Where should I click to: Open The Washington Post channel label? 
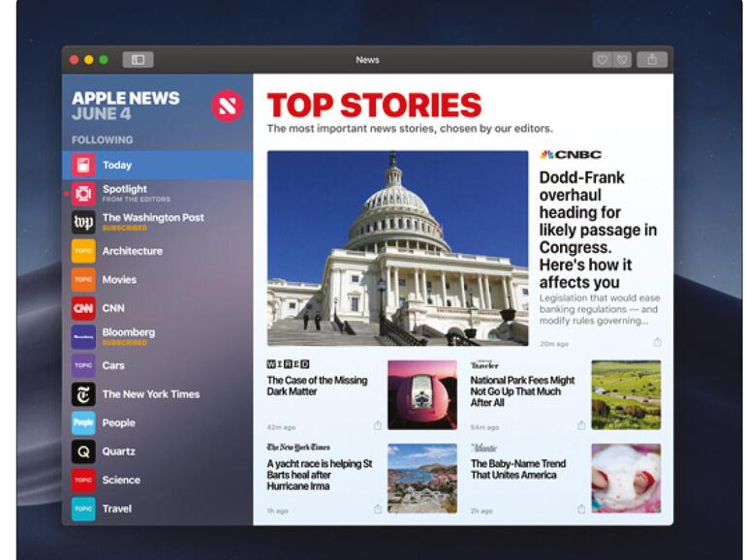153,218
